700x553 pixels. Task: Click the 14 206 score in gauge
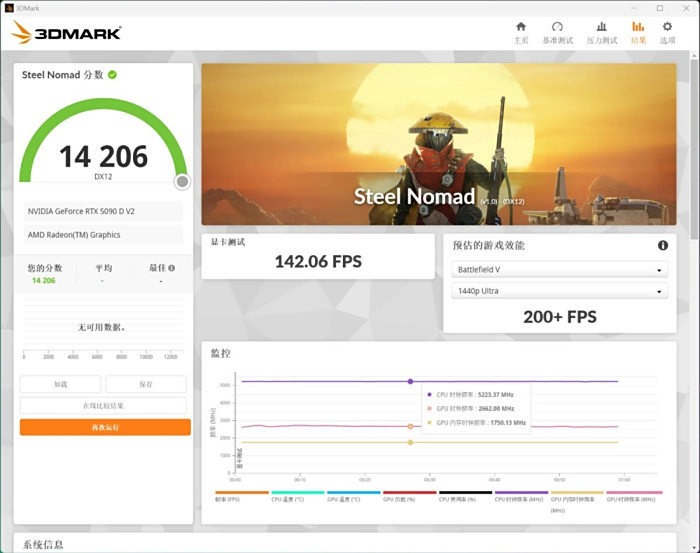pos(103,157)
